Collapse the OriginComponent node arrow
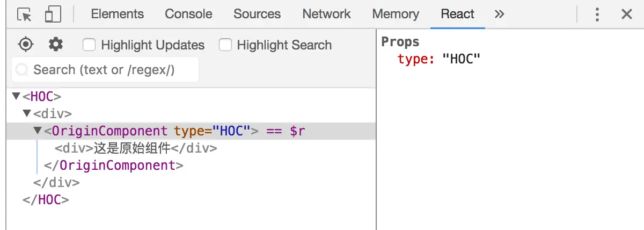 pos(38,131)
